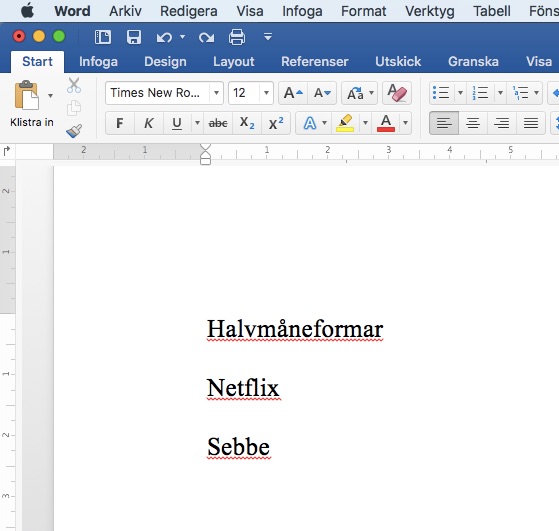Open the Text Effects dropdown arrow
Screen dimensions: 559x531
coord(324,123)
